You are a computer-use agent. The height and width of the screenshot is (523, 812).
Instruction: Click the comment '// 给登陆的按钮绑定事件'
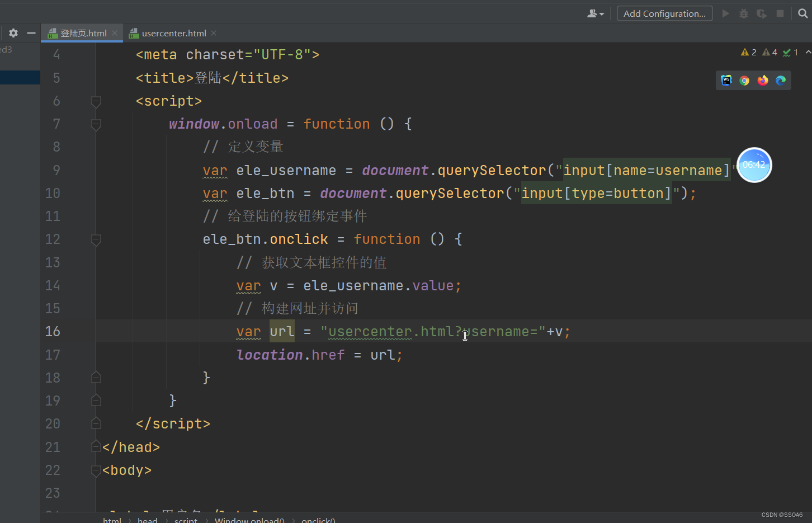pyautogui.click(x=285, y=216)
